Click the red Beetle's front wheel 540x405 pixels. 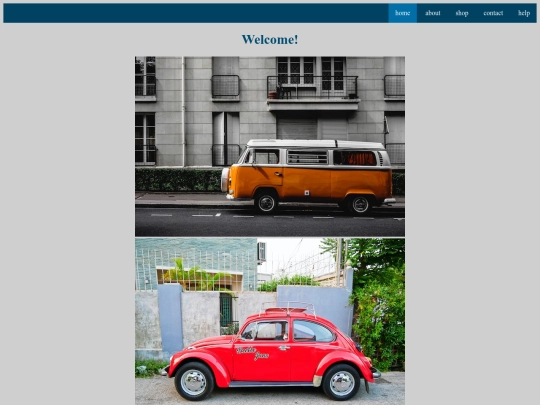point(194,382)
